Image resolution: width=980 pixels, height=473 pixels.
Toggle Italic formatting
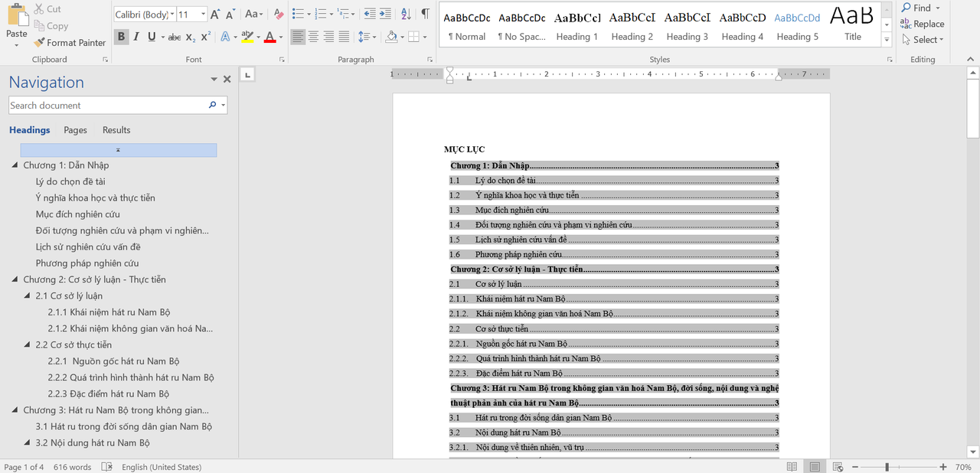coord(136,37)
